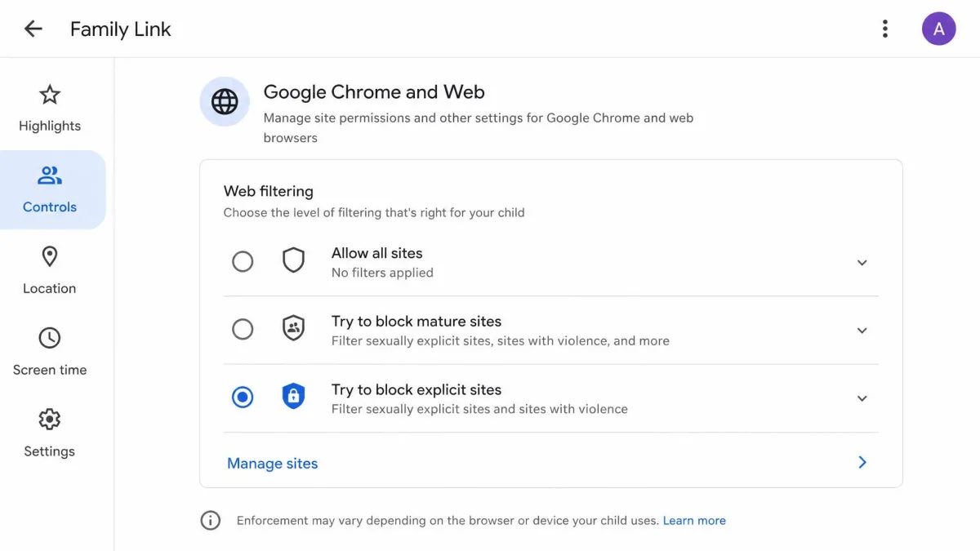Click 'Enforcement may vary depending' notice text
980x551 pixels.
coord(448,520)
